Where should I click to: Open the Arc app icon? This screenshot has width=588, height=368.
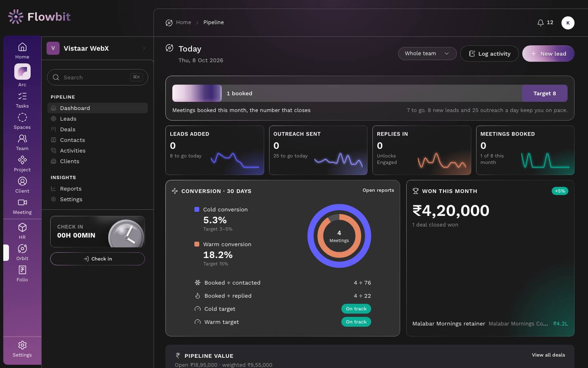pos(22,72)
